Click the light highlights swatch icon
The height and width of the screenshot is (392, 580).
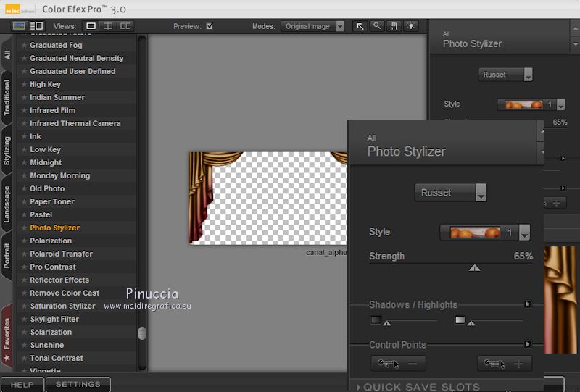tap(460, 320)
